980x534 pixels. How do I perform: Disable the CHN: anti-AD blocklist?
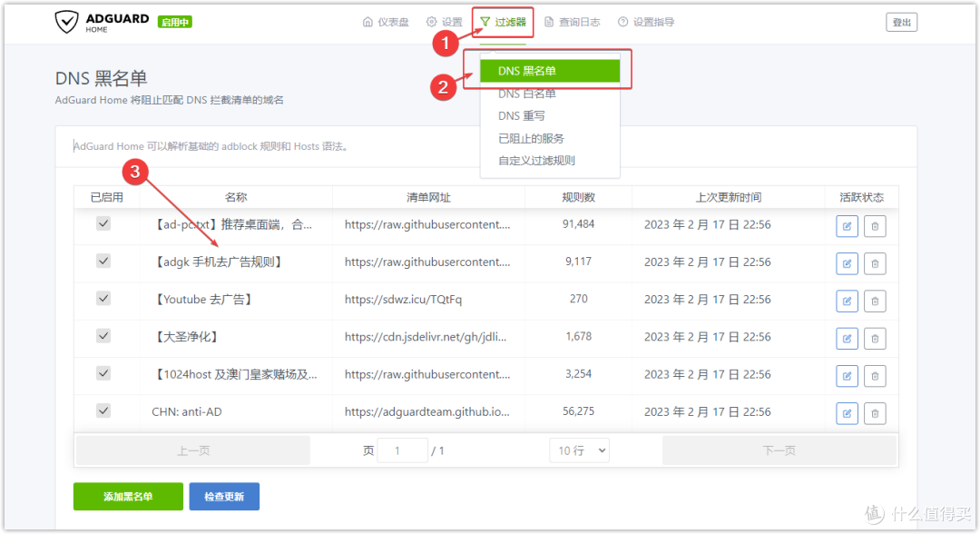coord(103,410)
